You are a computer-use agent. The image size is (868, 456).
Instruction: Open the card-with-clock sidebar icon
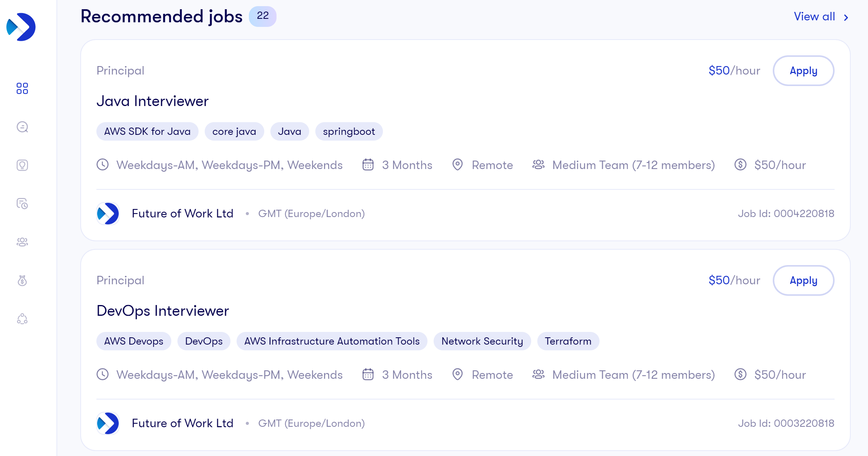pyautogui.click(x=22, y=204)
